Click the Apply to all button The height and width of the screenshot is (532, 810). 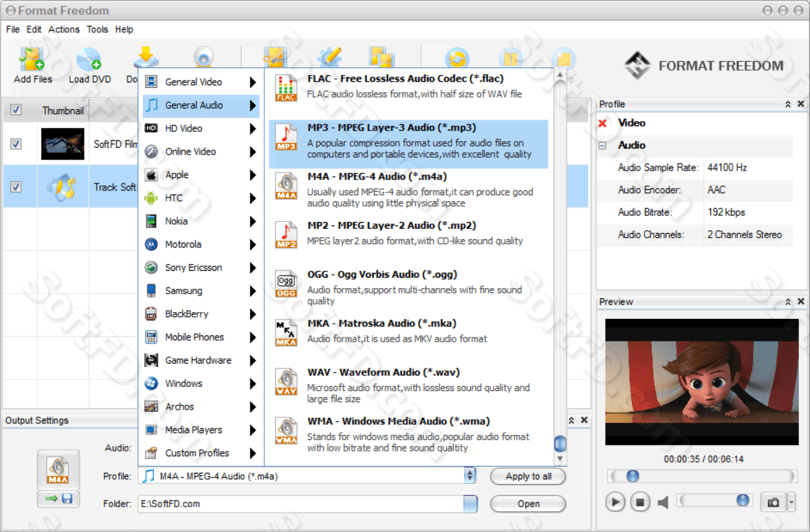528,476
